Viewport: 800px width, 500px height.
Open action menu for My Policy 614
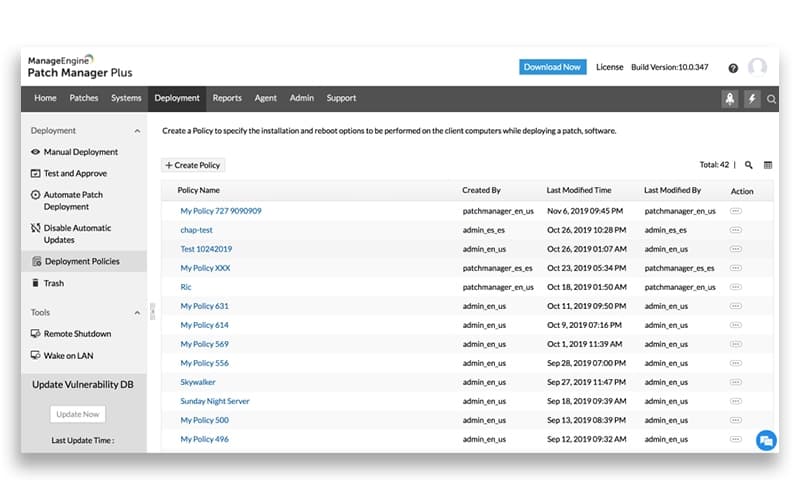[735, 325]
